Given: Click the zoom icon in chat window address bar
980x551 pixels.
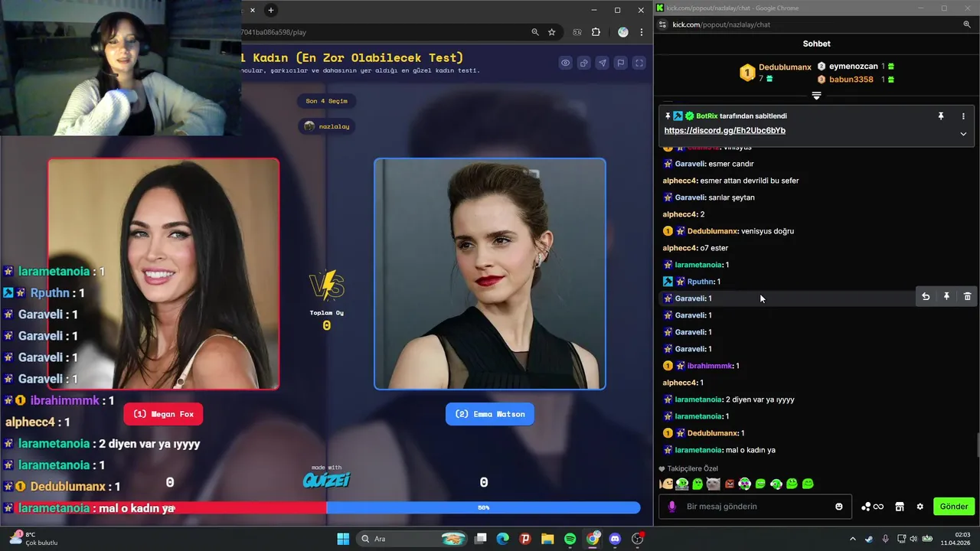Looking at the screenshot, I should 967,24.
